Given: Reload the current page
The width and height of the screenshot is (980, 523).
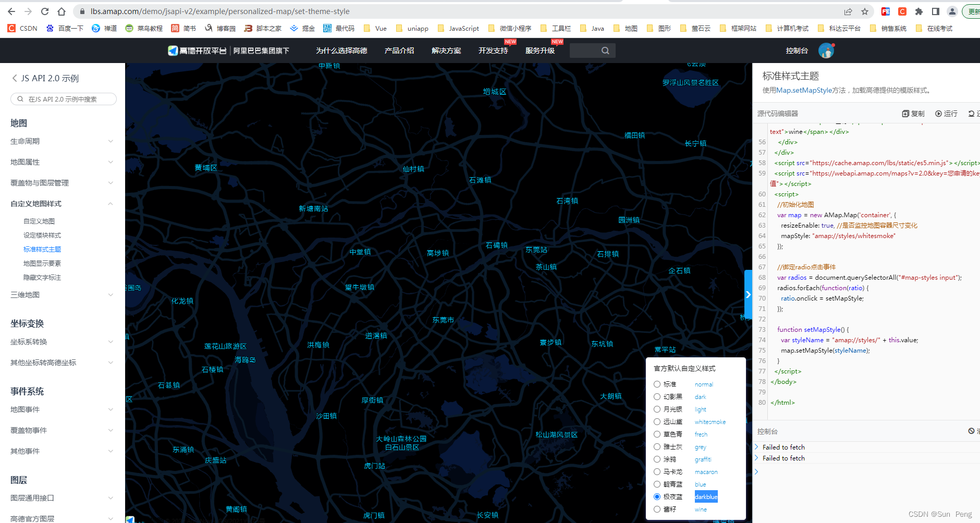Looking at the screenshot, I should [45, 11].
